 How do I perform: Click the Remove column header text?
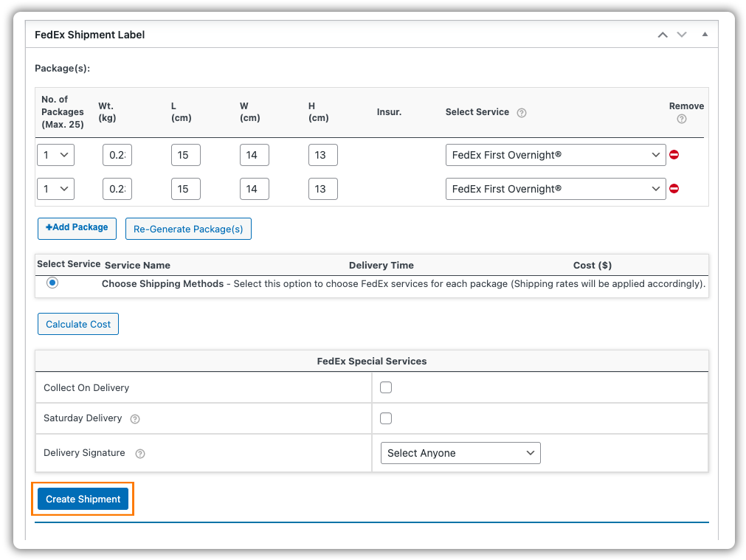686,106
